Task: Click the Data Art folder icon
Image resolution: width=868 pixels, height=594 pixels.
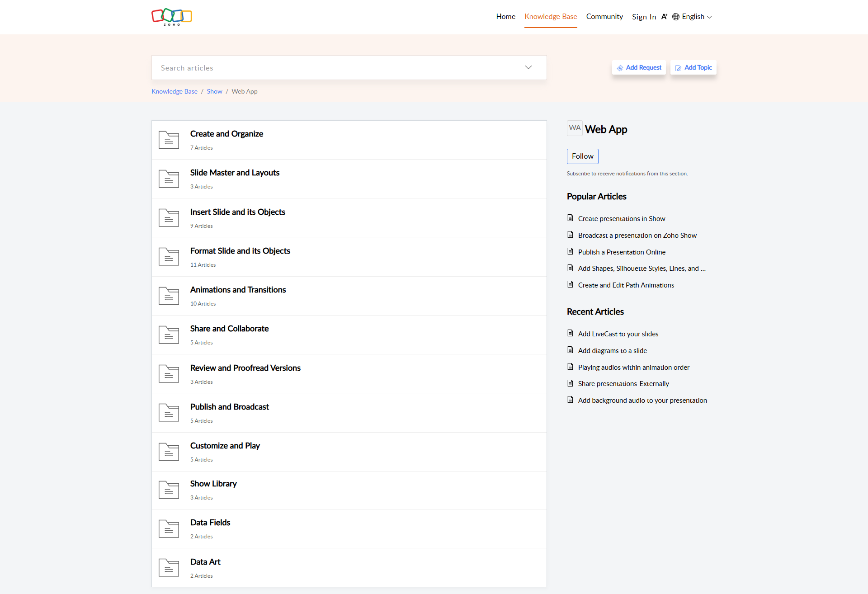Action: click(x=169, y=568)
